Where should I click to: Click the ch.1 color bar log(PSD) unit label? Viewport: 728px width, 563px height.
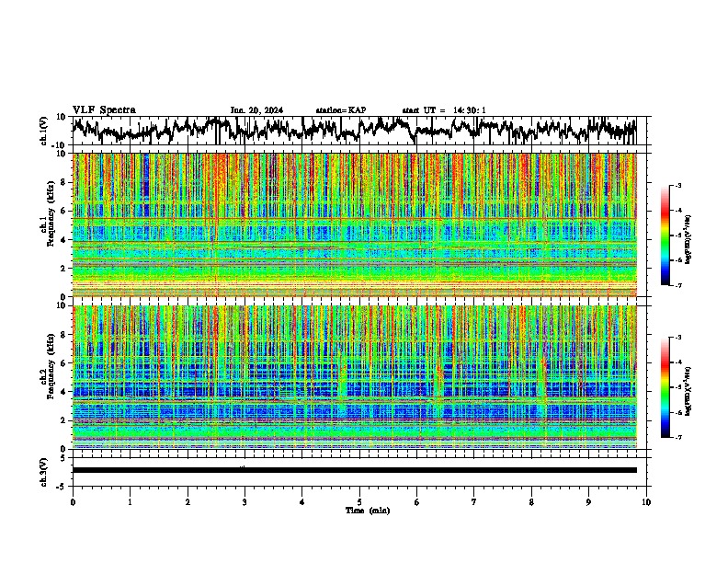(688, 239)
